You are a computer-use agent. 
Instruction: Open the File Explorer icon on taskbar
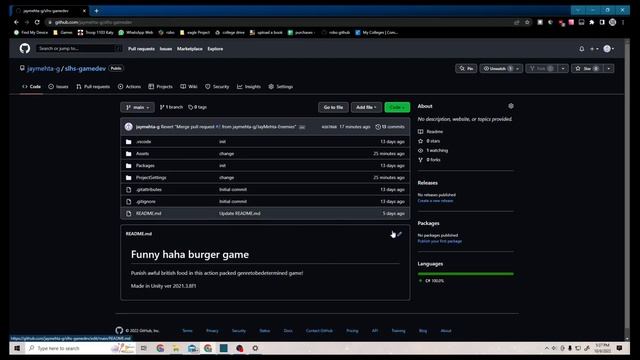pyautogui.click(x=176, y=348)
